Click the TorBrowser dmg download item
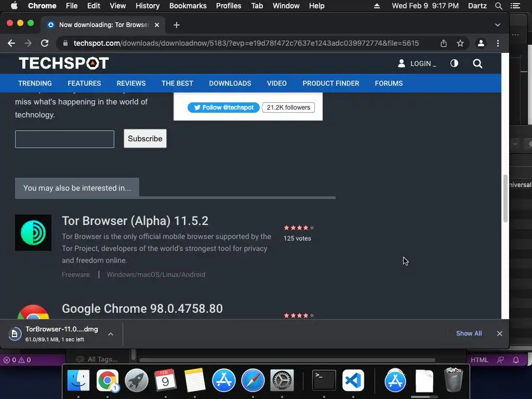The width and height of the screenshot is (532, 399). (54, 334)
